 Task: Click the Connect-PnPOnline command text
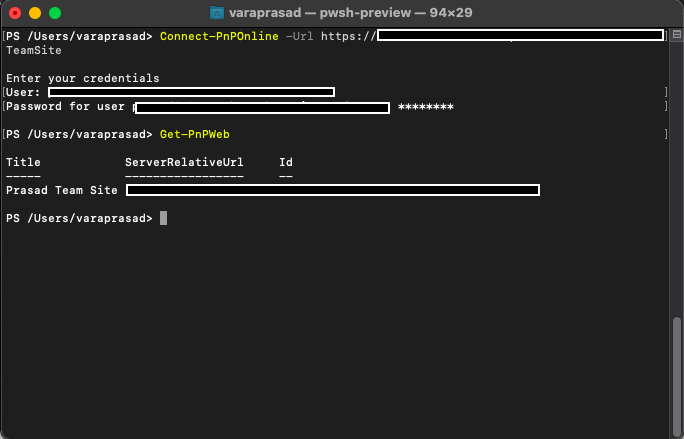(x=219, y=36)
